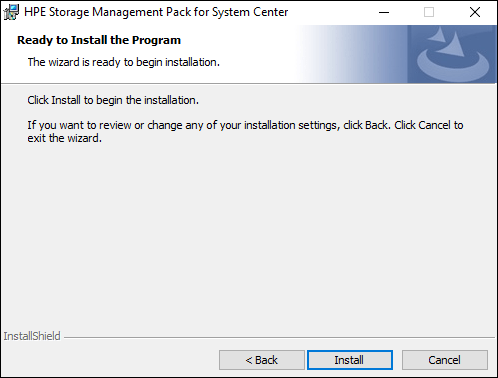Click the separator line beside InstallShield label
This screenshot has height=378, width=498.
(279, 337)
